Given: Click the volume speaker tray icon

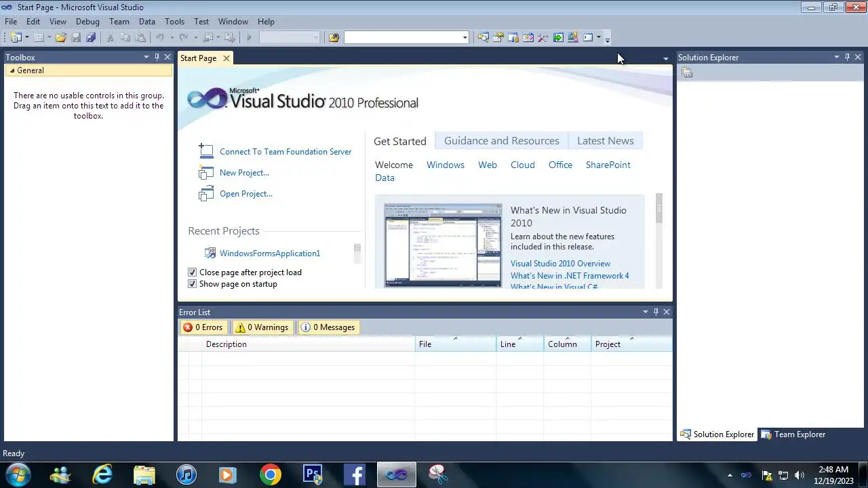Looking at the screenshot, I should click(800, 475).
